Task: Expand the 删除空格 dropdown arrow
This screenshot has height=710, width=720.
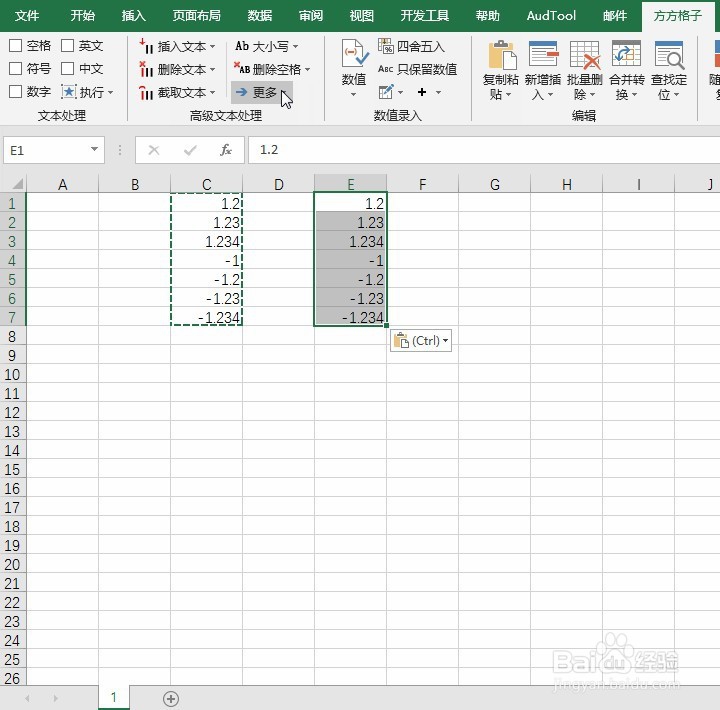Action: [307, 69]
